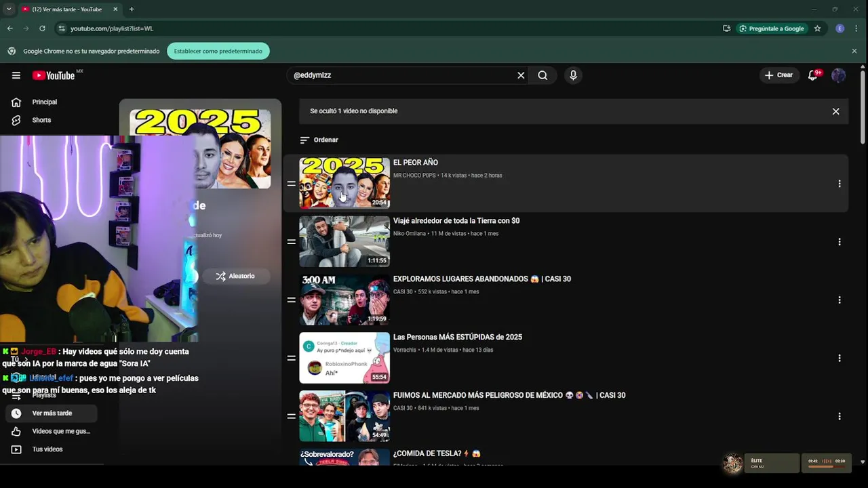Click drag handle of Viajé alrededor video

pos(291,242)
